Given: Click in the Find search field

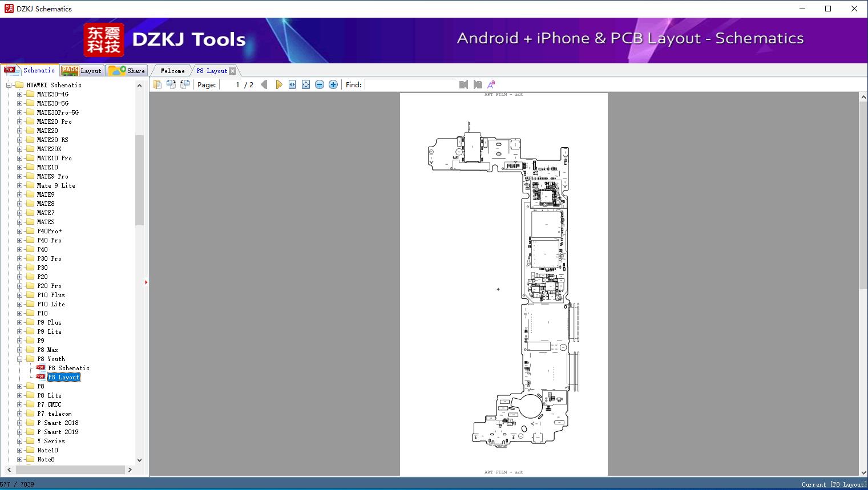Looking at the screenshot, I should [410, 84].
